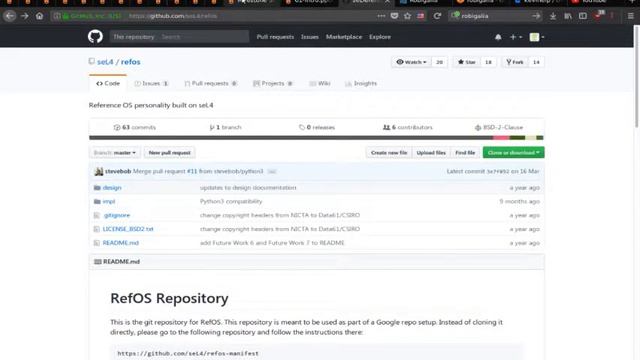
Task: Open the LICENSE_BSD2.txt file
Action: coord(128,229)
